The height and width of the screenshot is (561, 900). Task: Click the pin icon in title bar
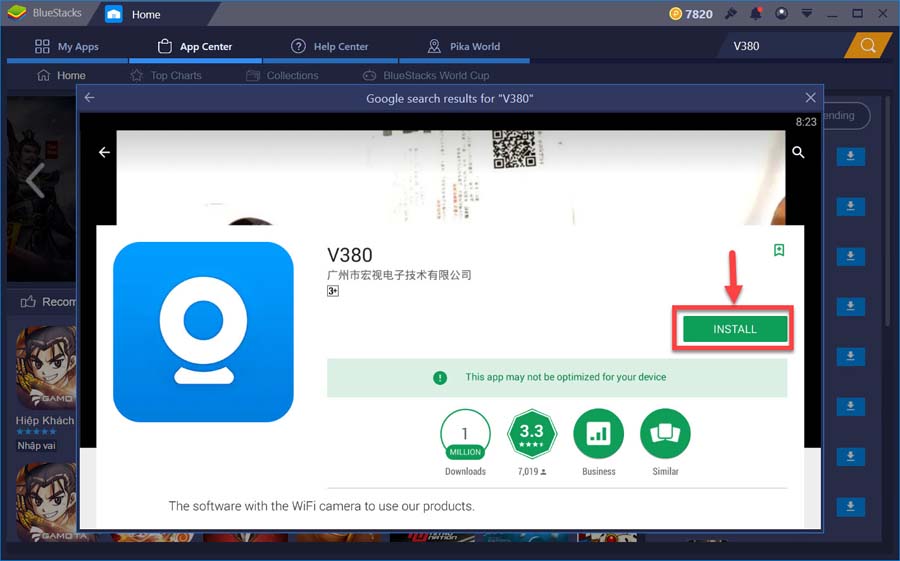click(x=731, y=13)
